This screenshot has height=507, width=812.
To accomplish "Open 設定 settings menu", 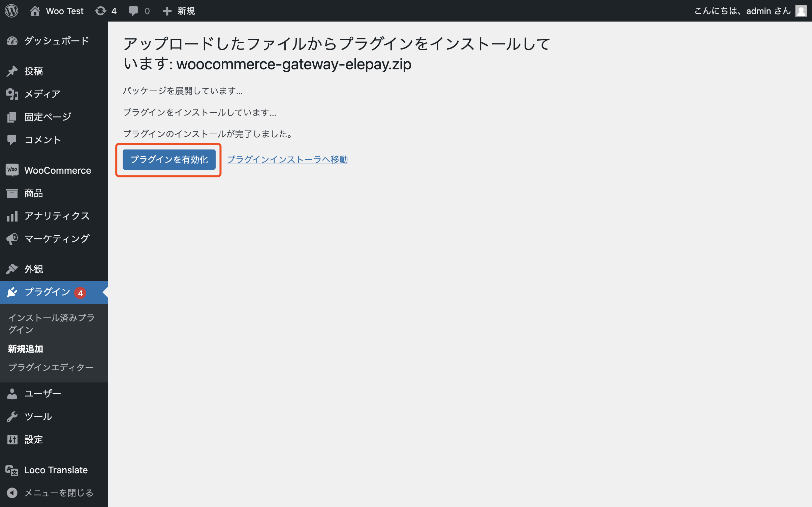I will (x=33, y=439).
